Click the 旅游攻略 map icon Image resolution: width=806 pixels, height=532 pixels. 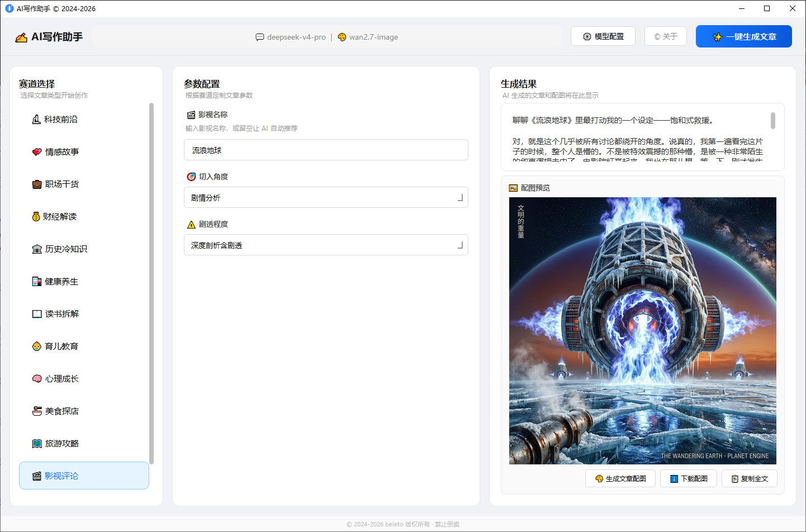coord(37,444)
